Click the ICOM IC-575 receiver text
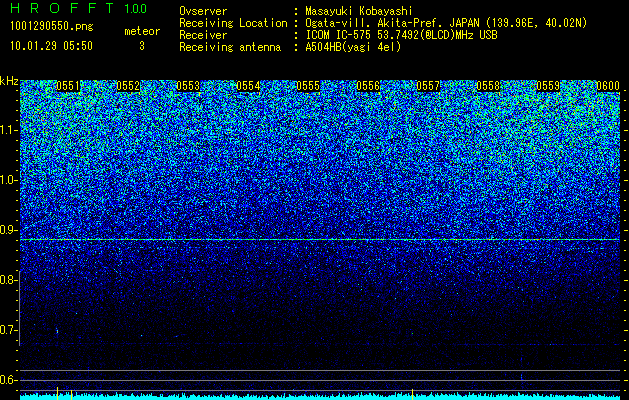This screenshot has width=629, height=400. click(401, 35)
